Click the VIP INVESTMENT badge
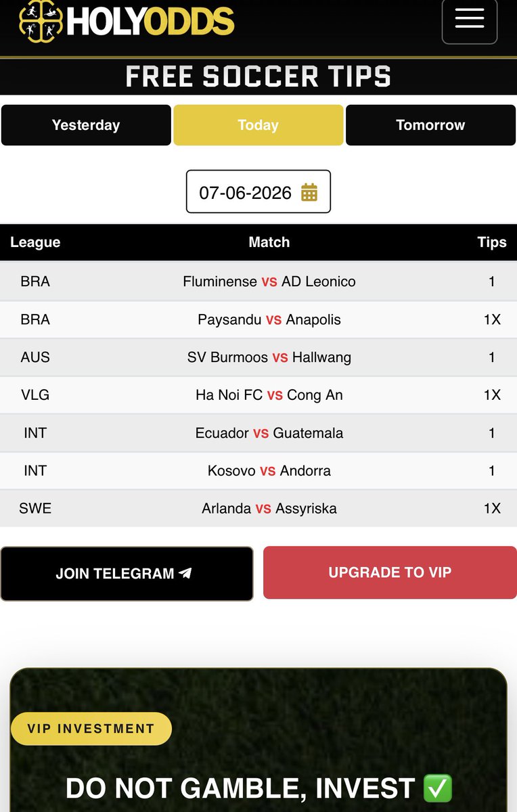Screen dimensions: 517x812 click(x=91, y=729)
